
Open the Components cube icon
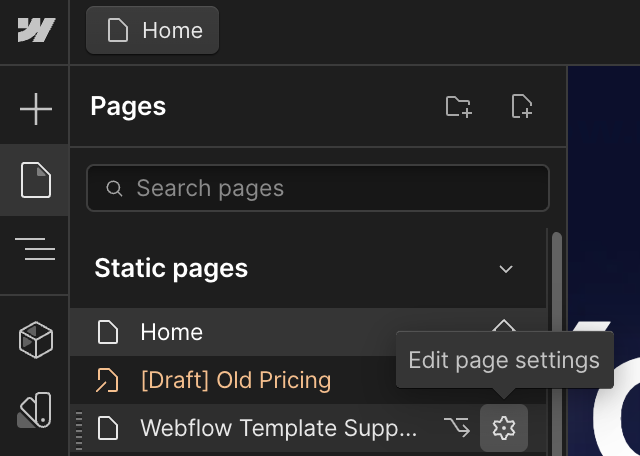pos(36,340)
